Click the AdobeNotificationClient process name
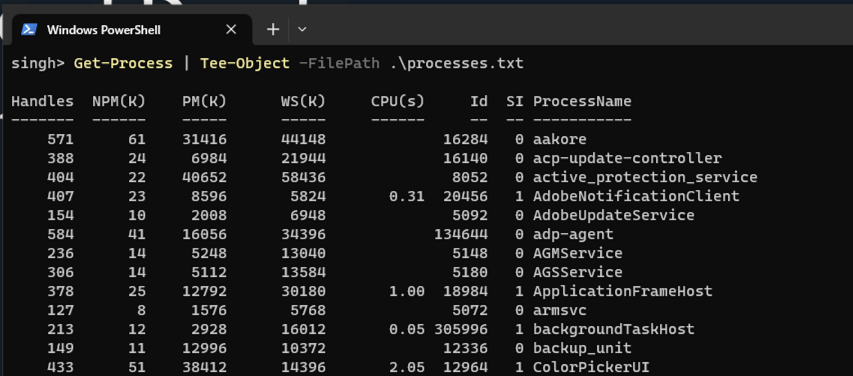853x376 pixels. 636,196
